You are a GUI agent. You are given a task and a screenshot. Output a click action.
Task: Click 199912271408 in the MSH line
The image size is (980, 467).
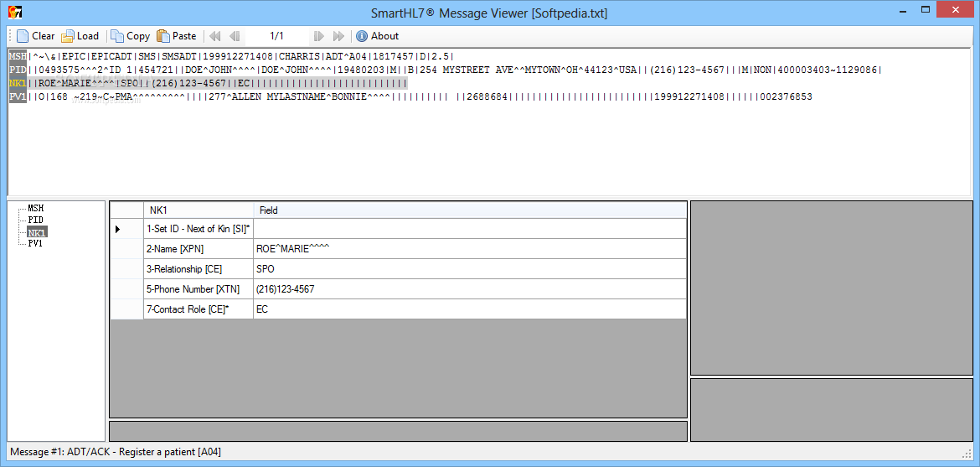(237, 56)
